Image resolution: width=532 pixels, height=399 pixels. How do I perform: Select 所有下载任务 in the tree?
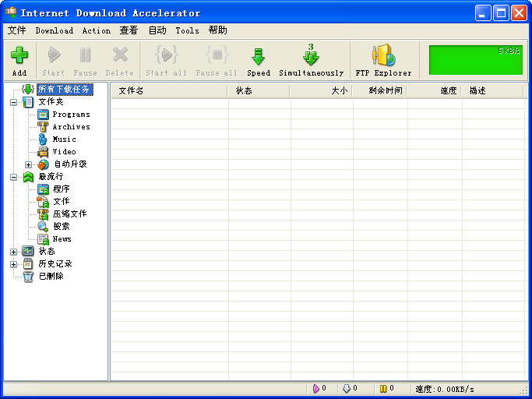pos(65,90)
